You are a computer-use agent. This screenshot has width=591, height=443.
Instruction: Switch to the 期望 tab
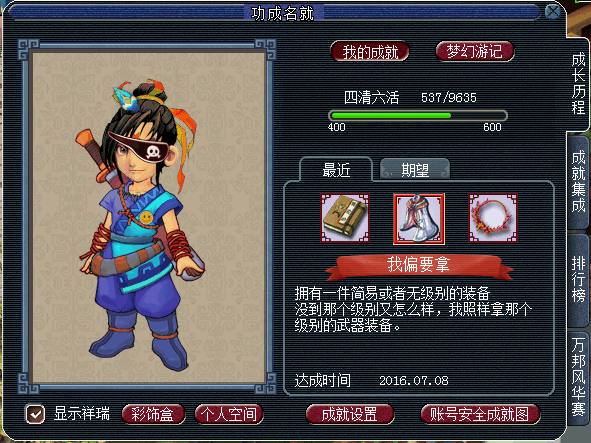(x=415, y=170)
